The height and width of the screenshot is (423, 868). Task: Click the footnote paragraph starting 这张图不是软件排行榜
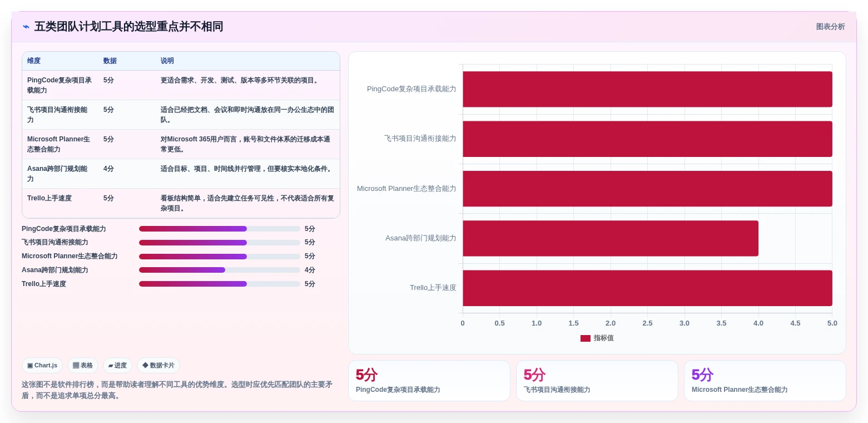coord(177,390)
